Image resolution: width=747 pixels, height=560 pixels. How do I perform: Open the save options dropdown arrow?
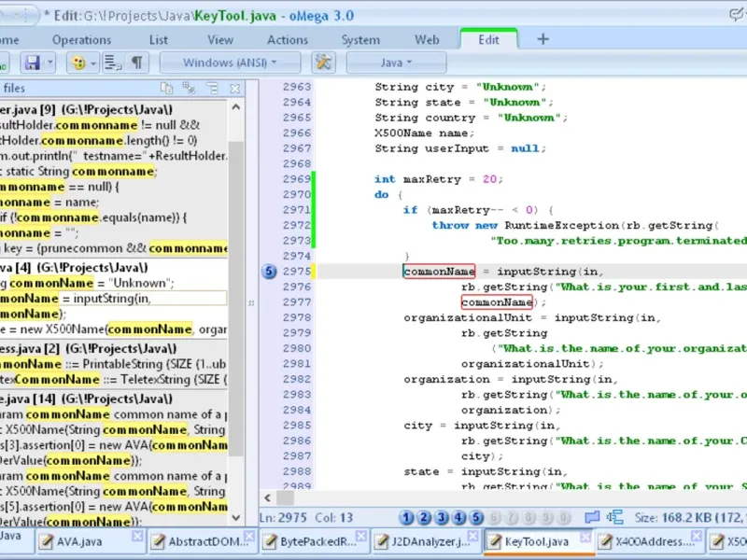[49, 63]
